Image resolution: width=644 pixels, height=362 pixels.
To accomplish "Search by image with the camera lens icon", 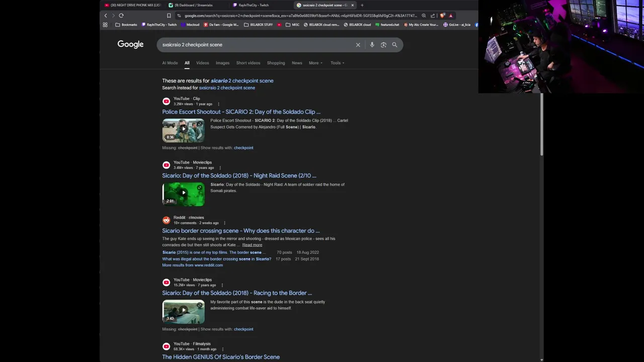I will [x=383, y=45].
